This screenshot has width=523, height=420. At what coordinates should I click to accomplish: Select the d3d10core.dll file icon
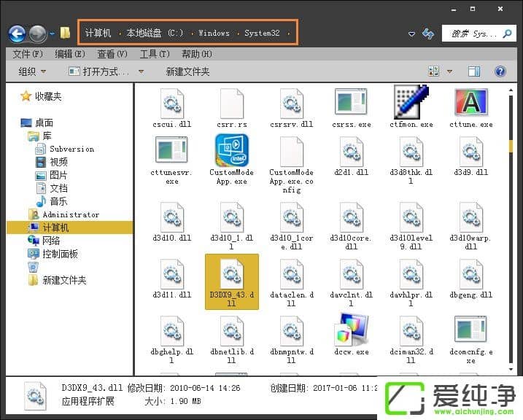tap(352, 217)
